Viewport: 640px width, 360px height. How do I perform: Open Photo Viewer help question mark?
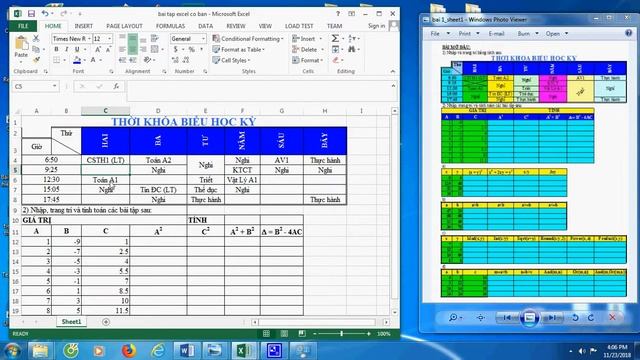(629, 33)
